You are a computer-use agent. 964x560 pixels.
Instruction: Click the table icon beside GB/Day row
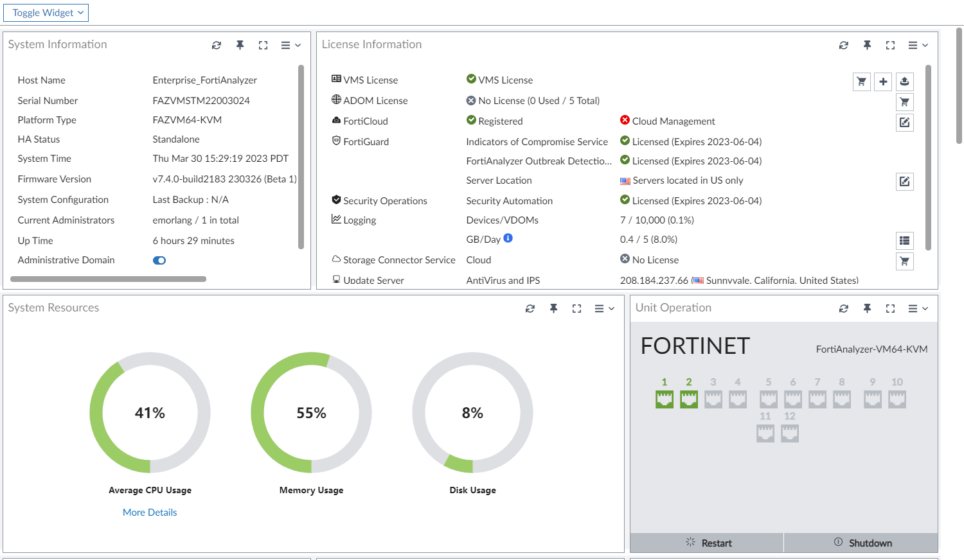[904, 240]
